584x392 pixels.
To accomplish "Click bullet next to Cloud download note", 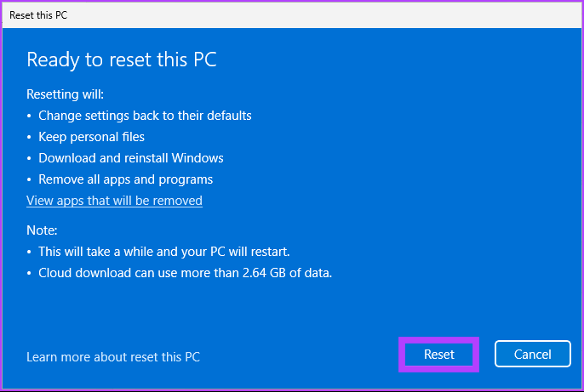I will tap(30, 273).
